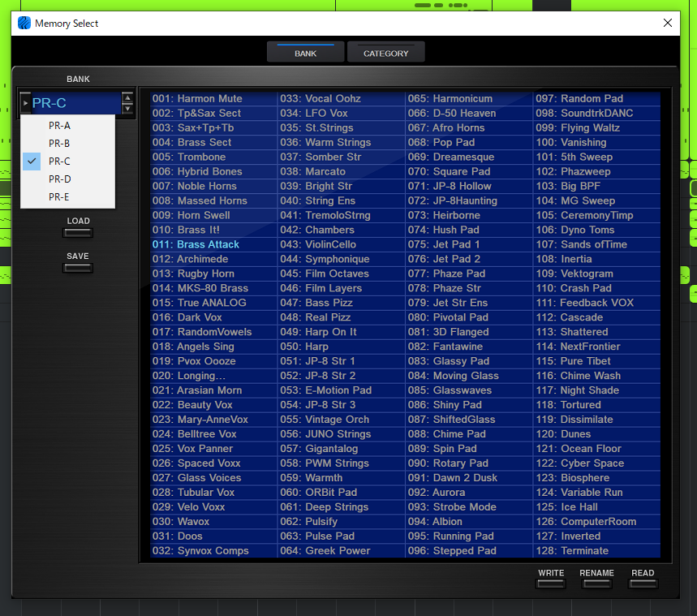The height and width of the screenshot is (616, 697).
Task: Pick patch 098: SoundtrkDANC
Action: point(597,114)
